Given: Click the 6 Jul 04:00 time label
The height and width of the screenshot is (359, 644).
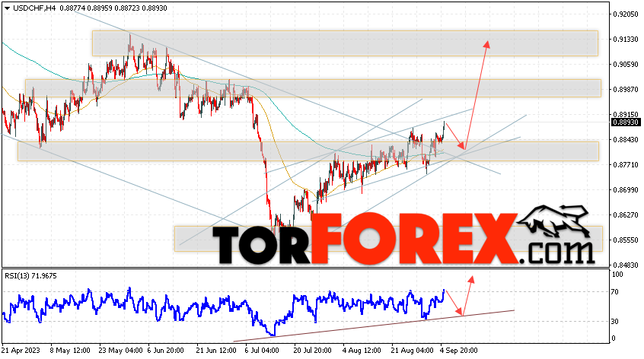Looking at the screenshot, I should click(x=262, y=351).
